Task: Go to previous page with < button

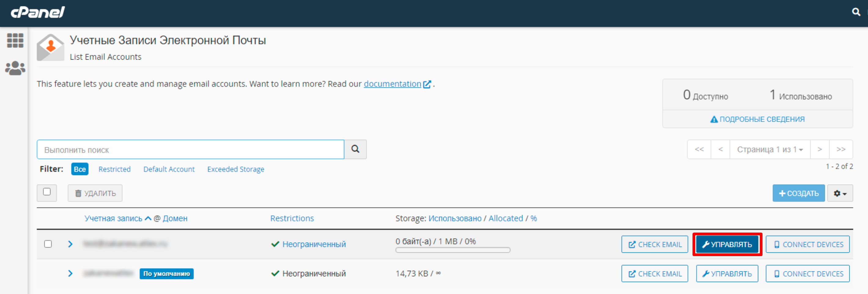Action: point(720,149)
